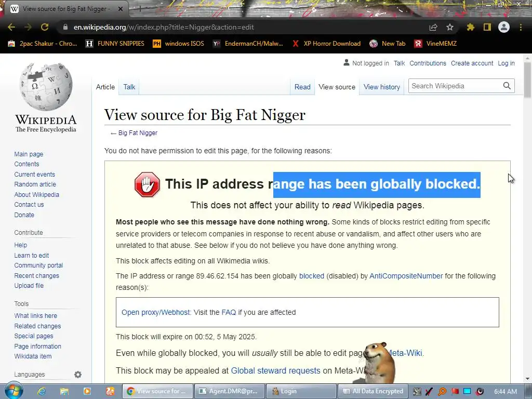This screenshot has height=399, width=532.
Task: Open the AntiCompositeNumber user link
Action: [x=406, y=276]
